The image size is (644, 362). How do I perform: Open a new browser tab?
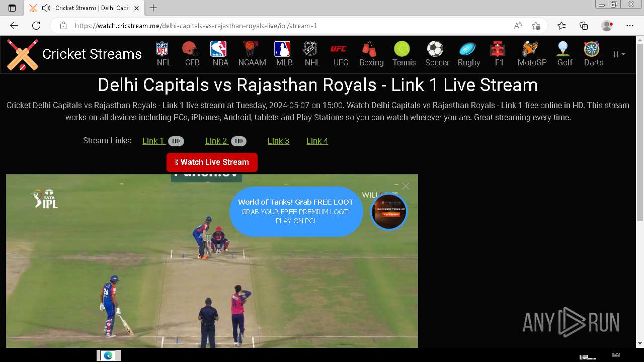(153, 8)
